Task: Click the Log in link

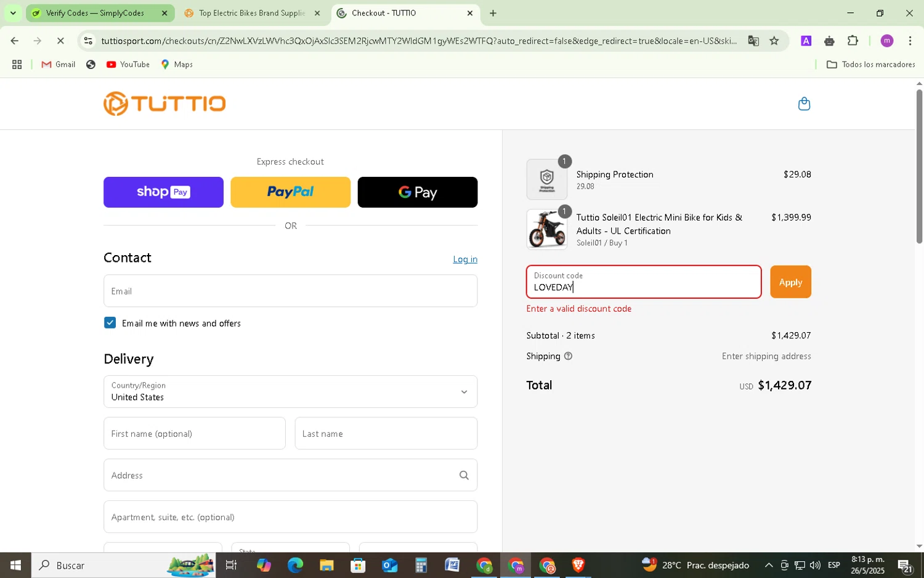Action: tap(465, 259)
